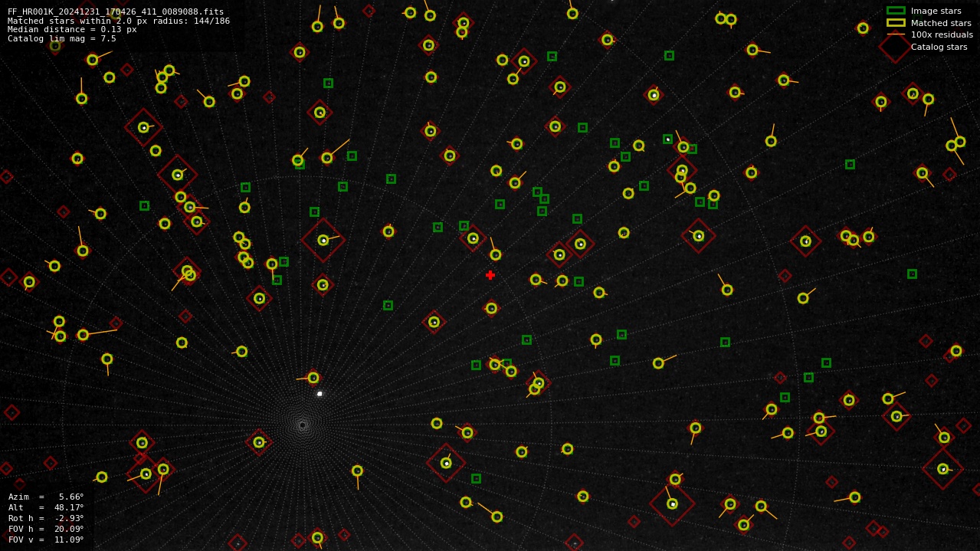Click red diamond Catalog stars legend symbol

896,47
